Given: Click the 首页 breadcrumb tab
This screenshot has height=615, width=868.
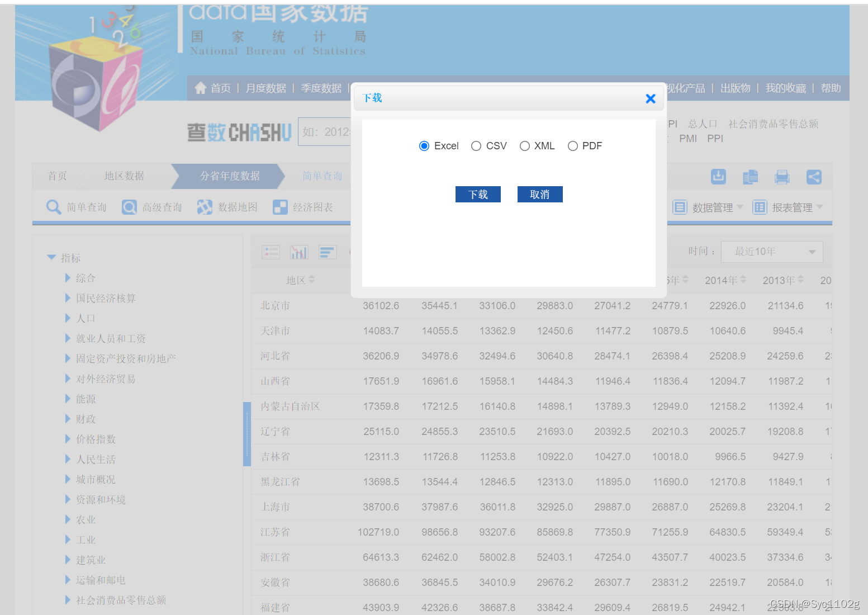Looking at the screenshot, I should coord(57,176).
